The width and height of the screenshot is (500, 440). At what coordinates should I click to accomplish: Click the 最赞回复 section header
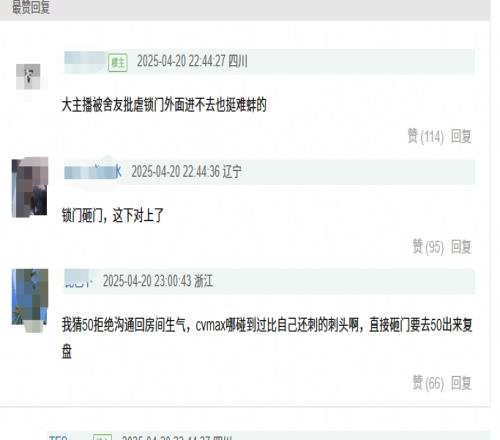(x=31, y=7)
